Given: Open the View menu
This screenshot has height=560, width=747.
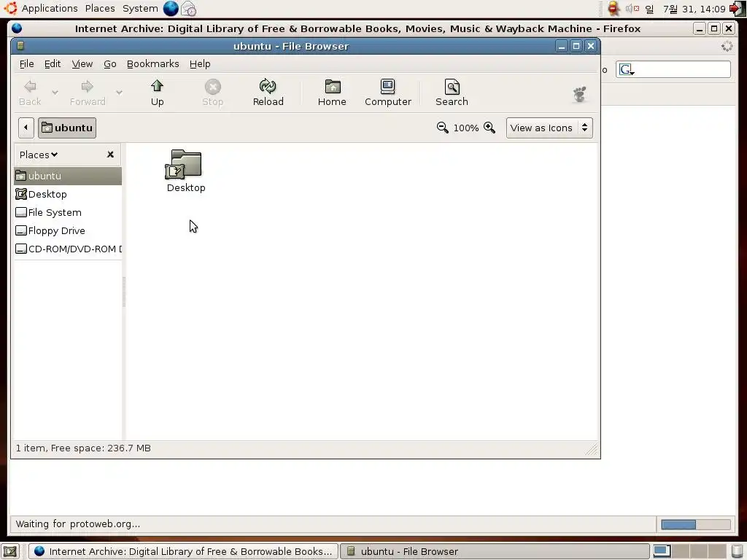Looking at the screenshot, I should click(82, 64).
